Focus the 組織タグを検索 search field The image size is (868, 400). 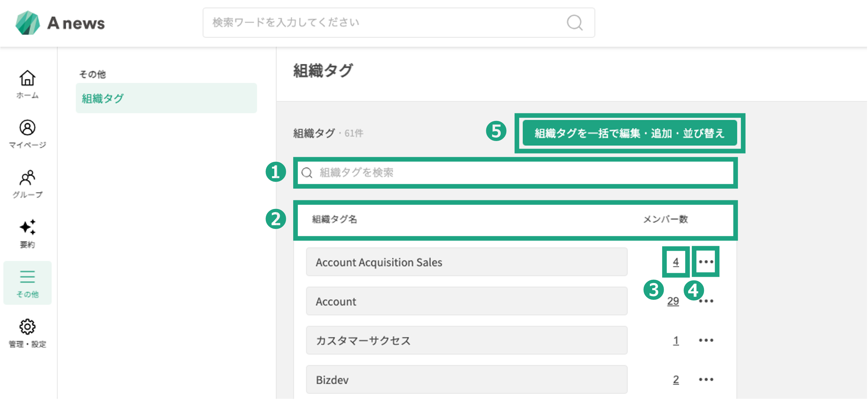516,173
